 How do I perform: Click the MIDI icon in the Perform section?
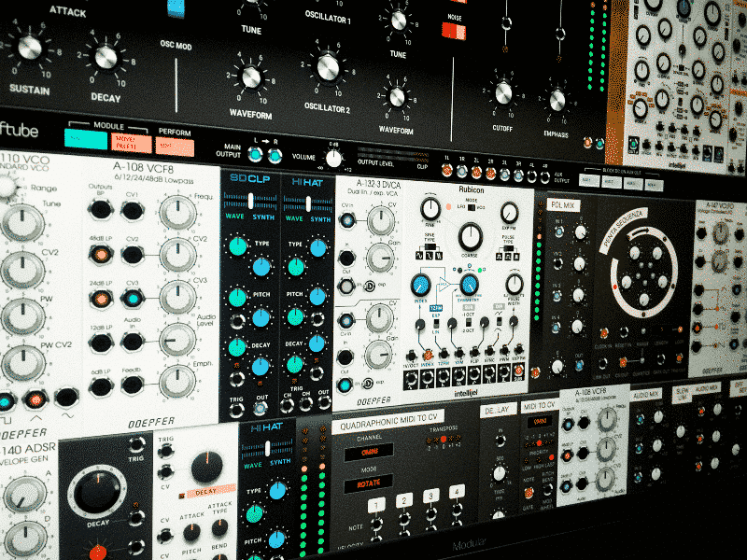(176, 145)
